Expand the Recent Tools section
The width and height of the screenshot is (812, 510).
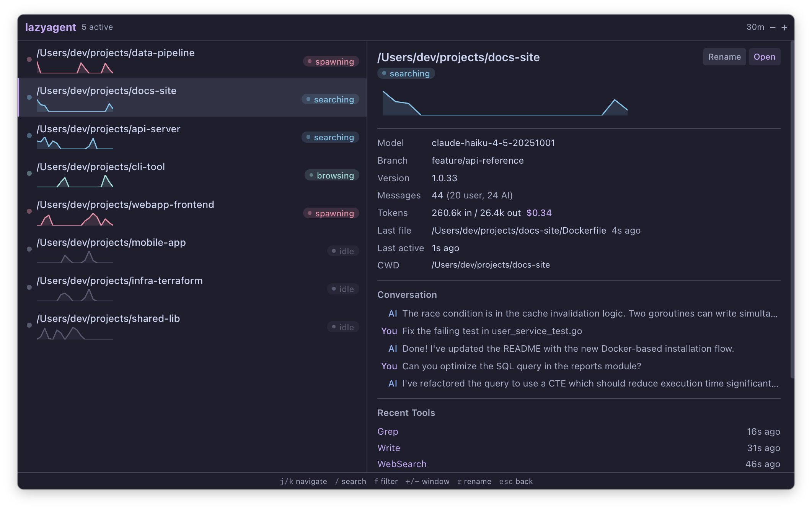[x=406, y=413]
